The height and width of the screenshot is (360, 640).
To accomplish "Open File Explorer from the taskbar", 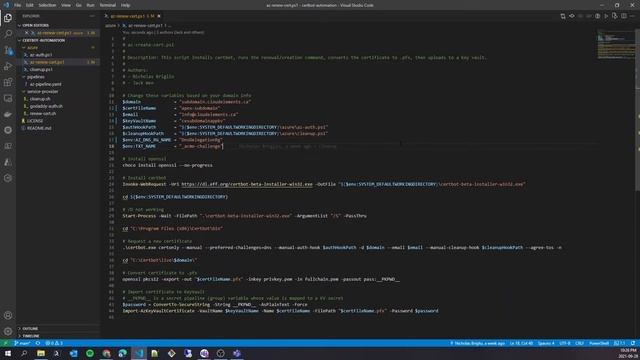I will (x=41, y=353).
